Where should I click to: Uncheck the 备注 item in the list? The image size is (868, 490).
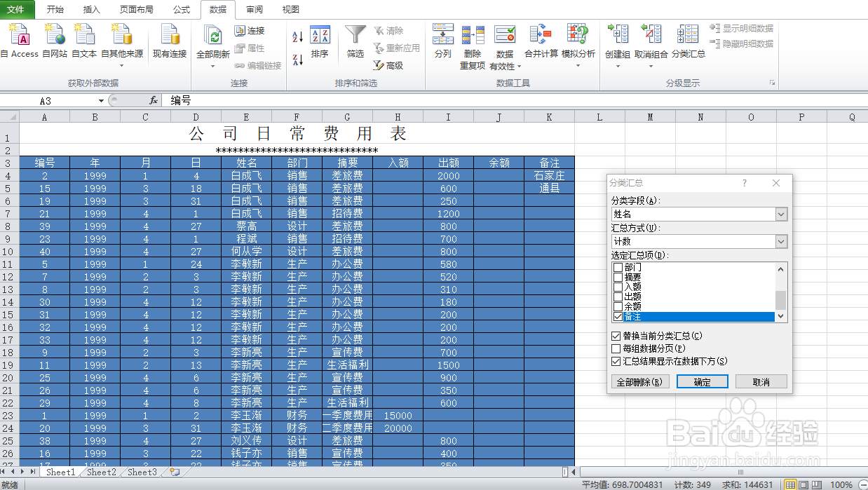coord(618,317)
